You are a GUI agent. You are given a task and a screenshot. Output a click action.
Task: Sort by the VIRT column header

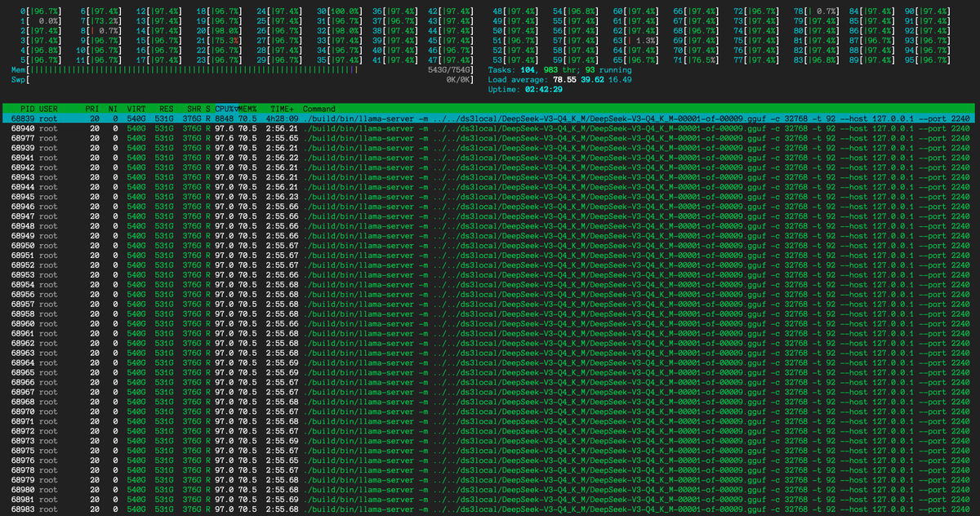136,109
